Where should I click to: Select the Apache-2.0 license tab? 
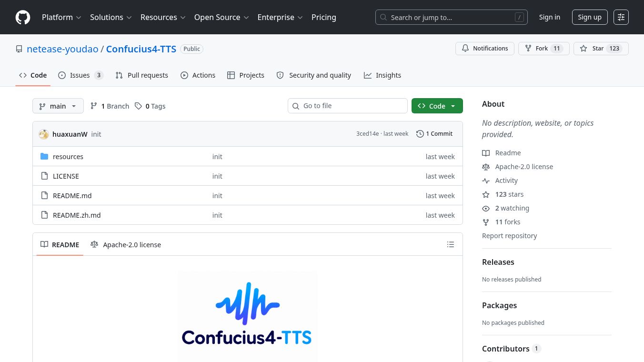tap(126, 245)
